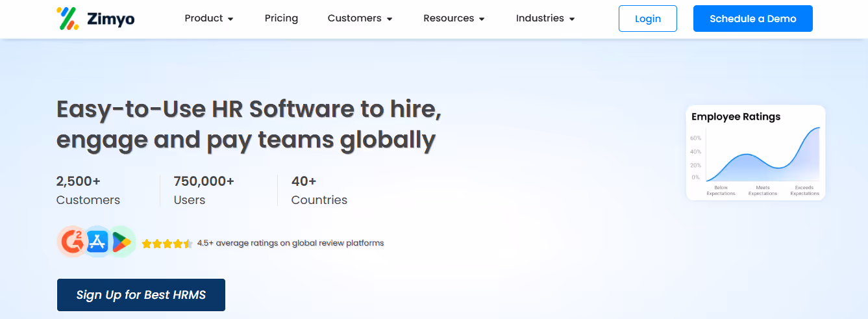This screenshot has height=319, width=868.
Task: Click Sign Up for Best HRMS
Action: click(x=141, y=295)
